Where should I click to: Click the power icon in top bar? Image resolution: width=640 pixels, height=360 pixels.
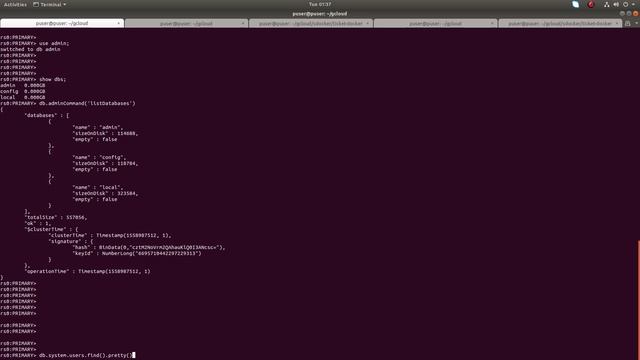click(x=625, y=4)
